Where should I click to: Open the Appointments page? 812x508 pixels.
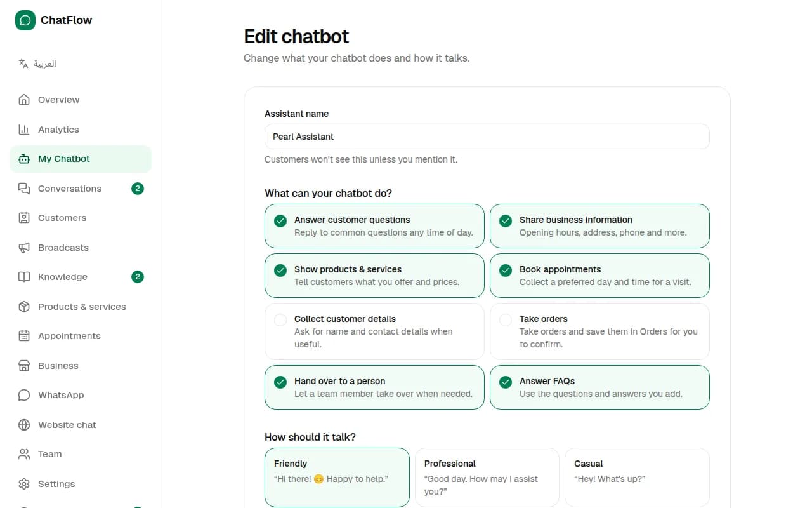pyautogui.click(x=81, y=336)
